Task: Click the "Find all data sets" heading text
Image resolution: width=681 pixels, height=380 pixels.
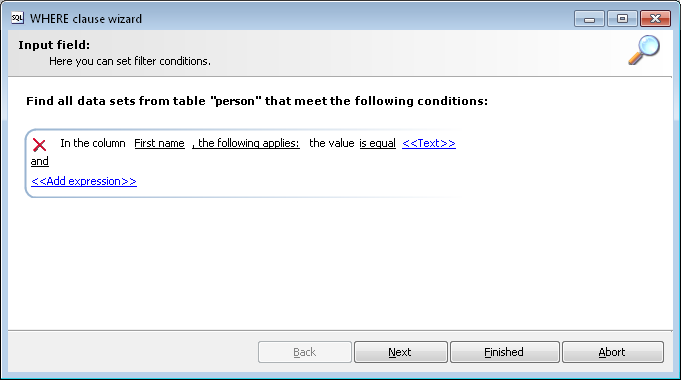Action: click(x=257, y=101)
